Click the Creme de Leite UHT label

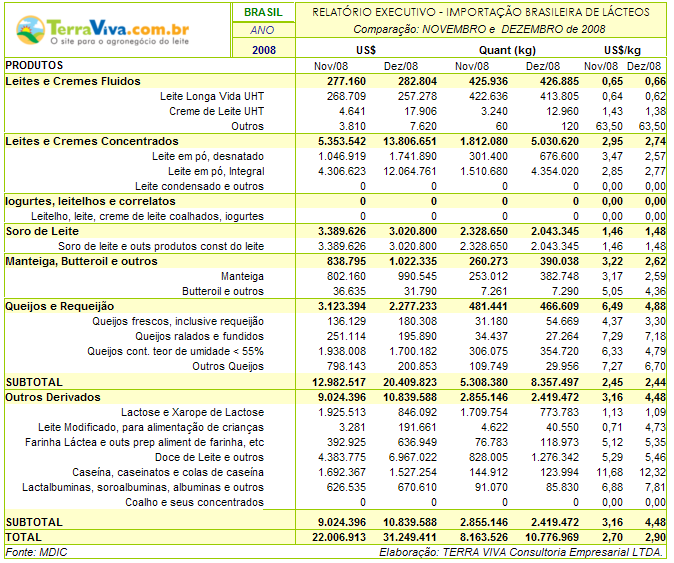pyautogui.click(x=216, y=111)
